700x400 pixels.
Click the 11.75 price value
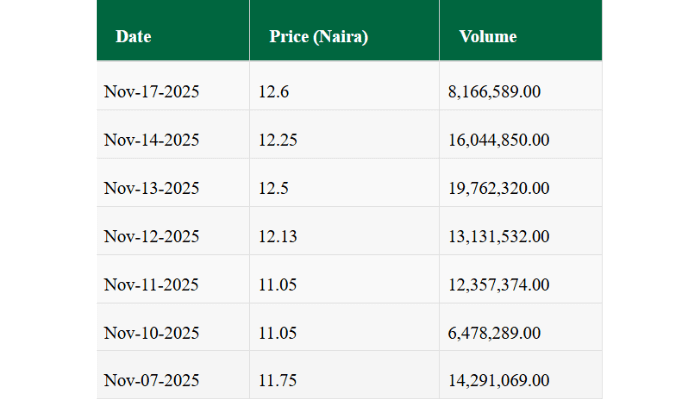point(277,380)
